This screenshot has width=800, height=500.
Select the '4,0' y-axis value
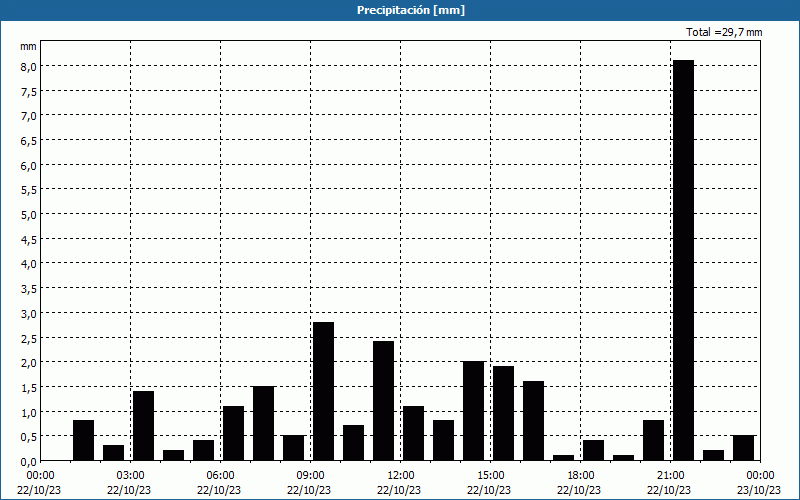[x=29, y=264]
